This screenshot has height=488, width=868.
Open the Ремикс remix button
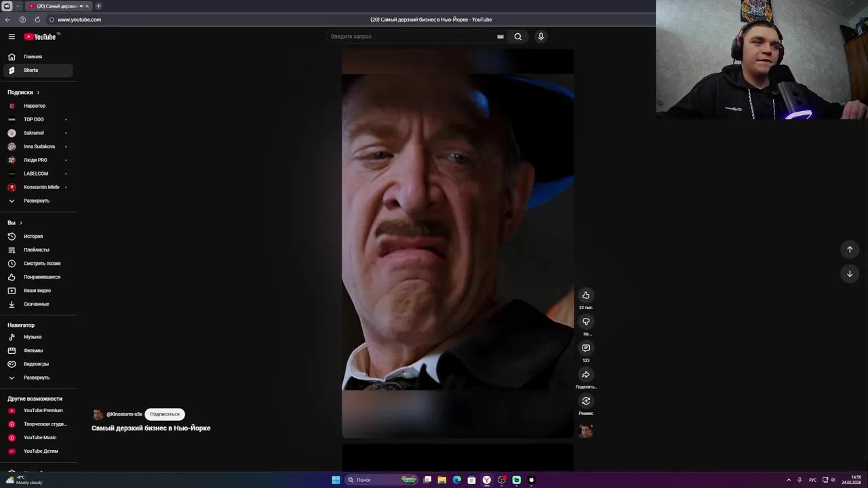pos(586,401)
